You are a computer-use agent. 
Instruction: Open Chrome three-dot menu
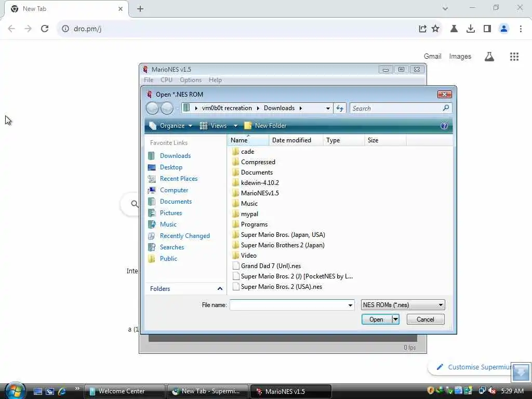(x=521, y=29)
